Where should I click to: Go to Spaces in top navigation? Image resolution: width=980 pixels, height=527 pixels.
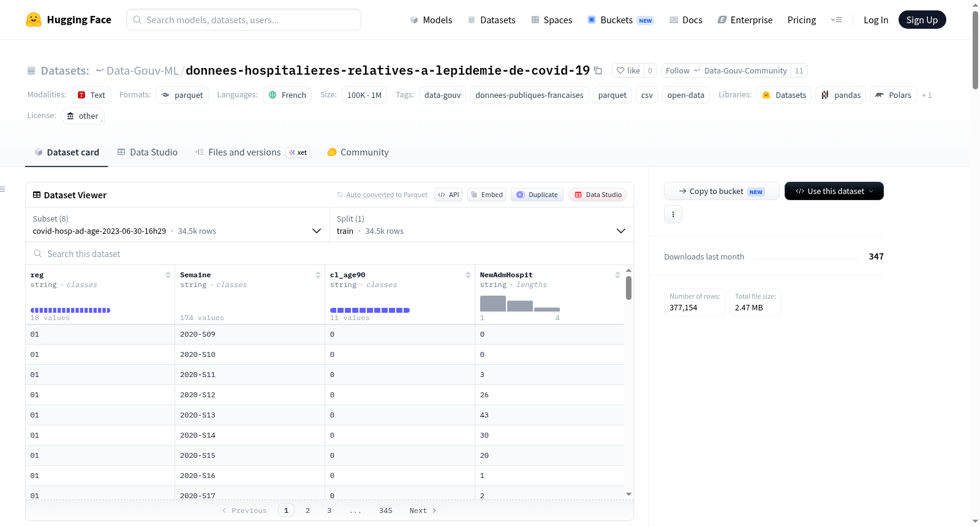[x=551, y=20]
